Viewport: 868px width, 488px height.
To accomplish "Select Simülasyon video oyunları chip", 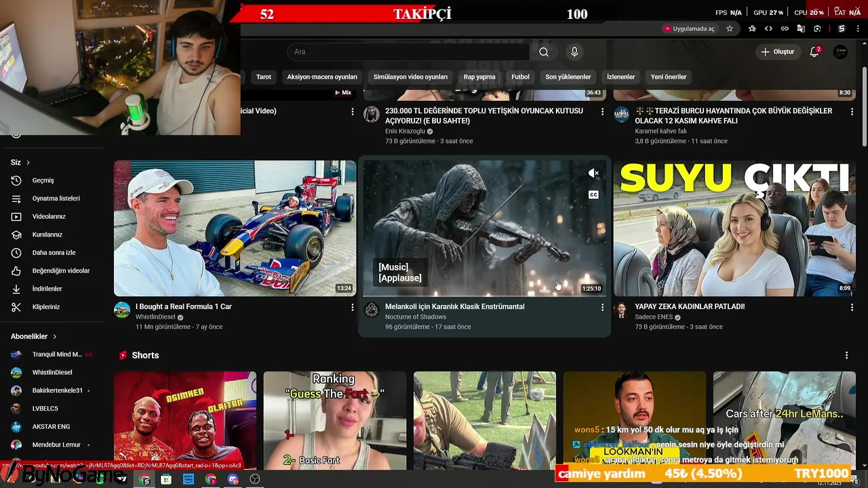I will click(x=410, y=77).
